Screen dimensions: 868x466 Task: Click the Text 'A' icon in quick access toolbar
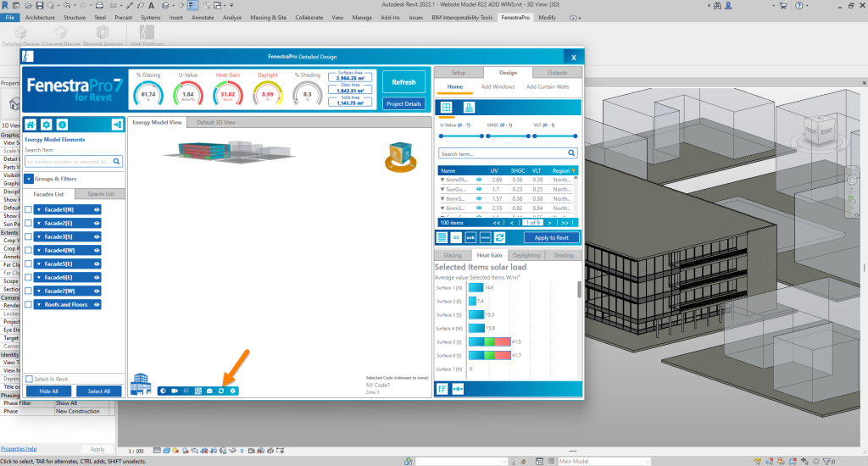click(x=151, y=6)
